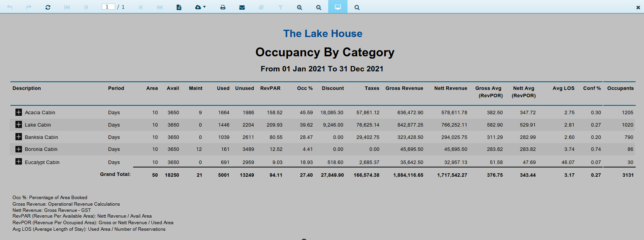Click the Banksia Cabin label
This screenshot has height=240, width=644.
[41, 137]
